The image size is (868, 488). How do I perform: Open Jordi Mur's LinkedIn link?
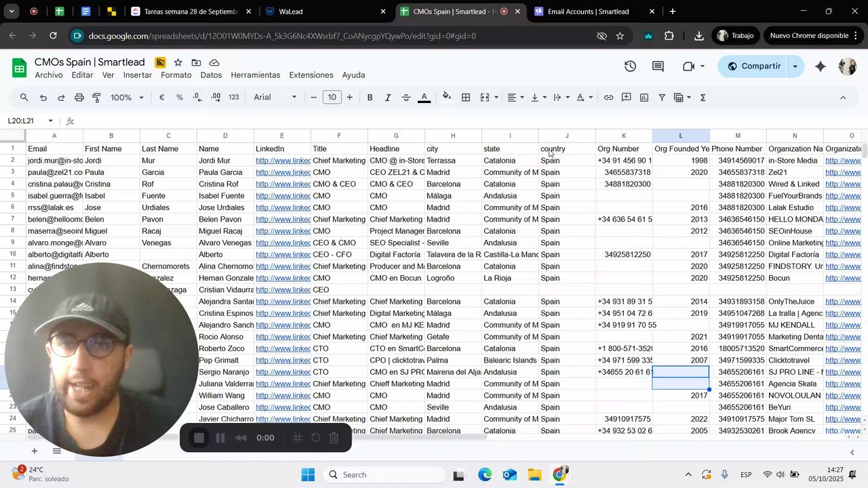click(x=283, y=161)
